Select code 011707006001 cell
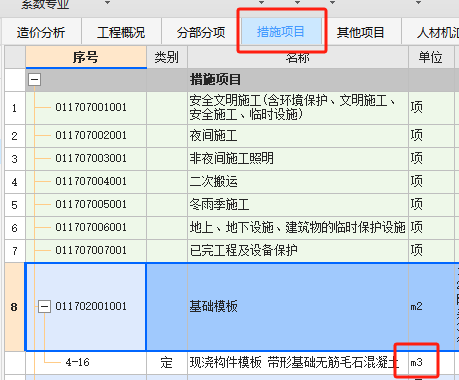The height and width of the screenshot is (380, 459). coord(86,228)
